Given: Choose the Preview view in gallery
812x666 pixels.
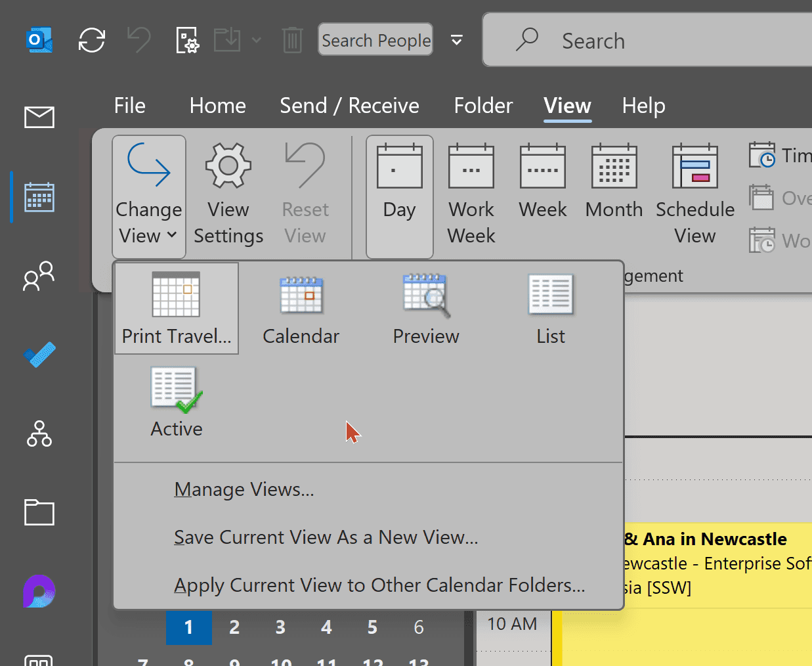Looking at the screenshot, I should (x=425, y=309).
